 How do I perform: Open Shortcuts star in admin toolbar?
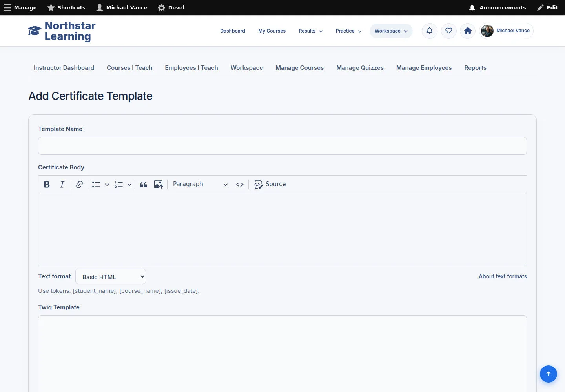tap(66, 7)
